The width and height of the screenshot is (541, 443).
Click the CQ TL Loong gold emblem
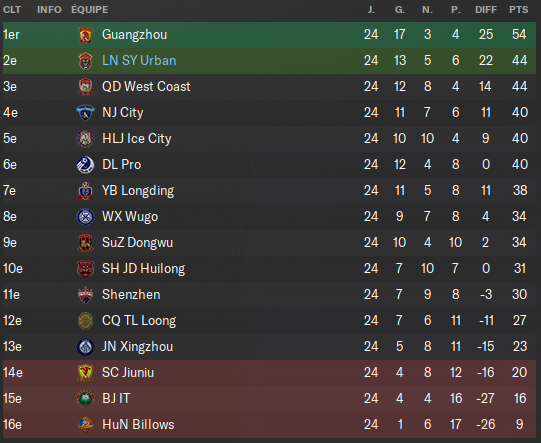[x=85, y=321]
